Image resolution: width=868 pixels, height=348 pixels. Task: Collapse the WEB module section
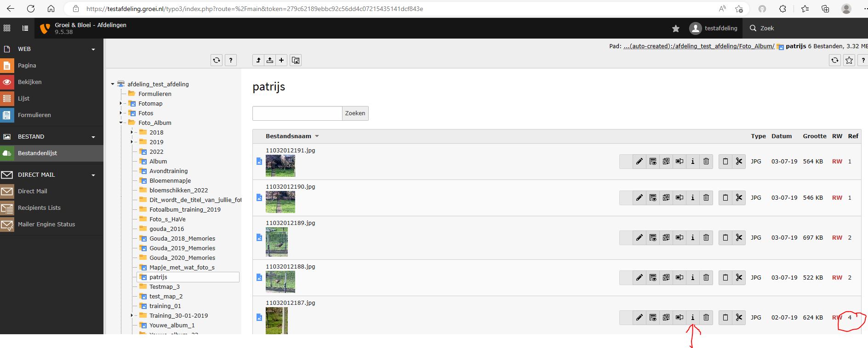point(93,49)
